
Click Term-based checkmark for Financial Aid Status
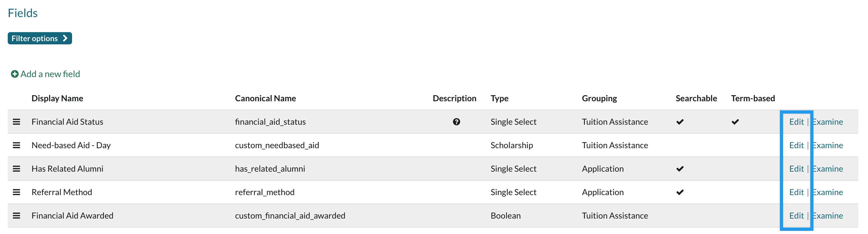[735, 122]
